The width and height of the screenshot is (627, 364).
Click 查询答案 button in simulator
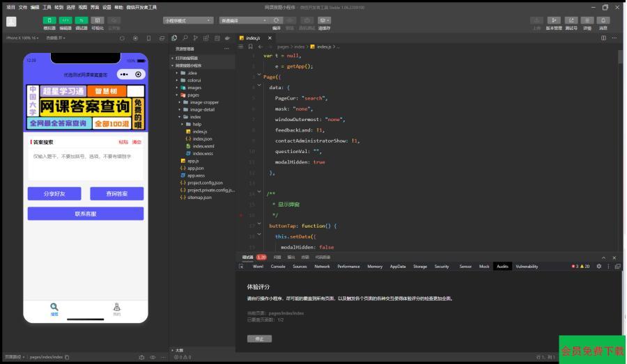pos(117,193)
